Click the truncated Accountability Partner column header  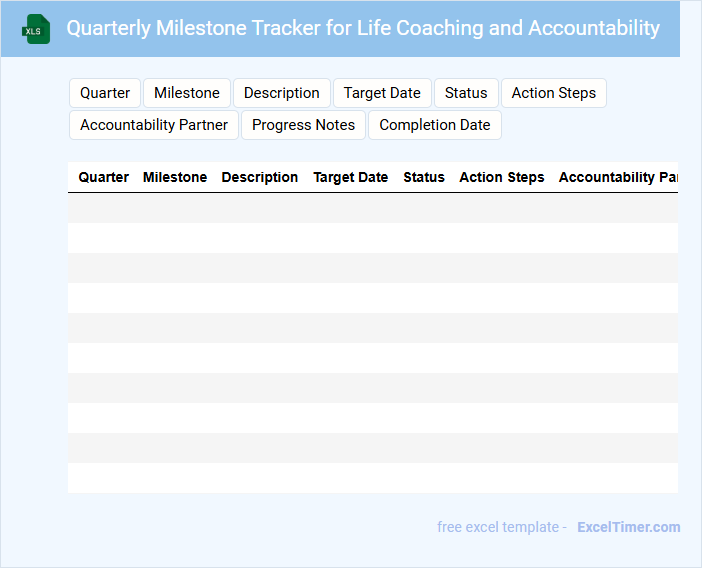[618, 177]
